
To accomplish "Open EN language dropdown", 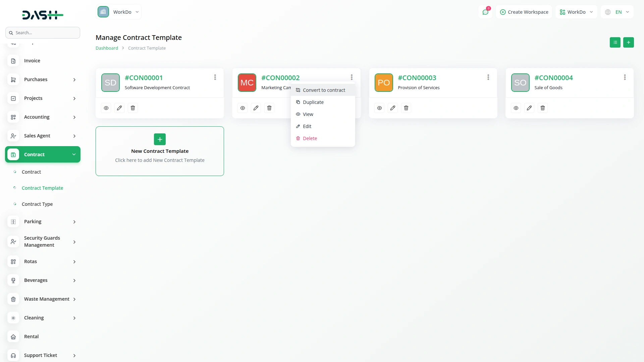I will click(617, 12).
